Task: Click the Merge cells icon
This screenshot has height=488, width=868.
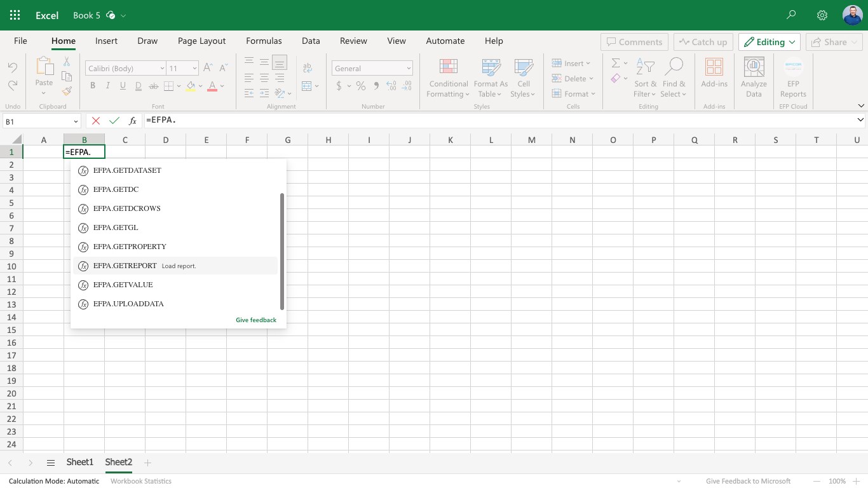Action: click(307, 86)
